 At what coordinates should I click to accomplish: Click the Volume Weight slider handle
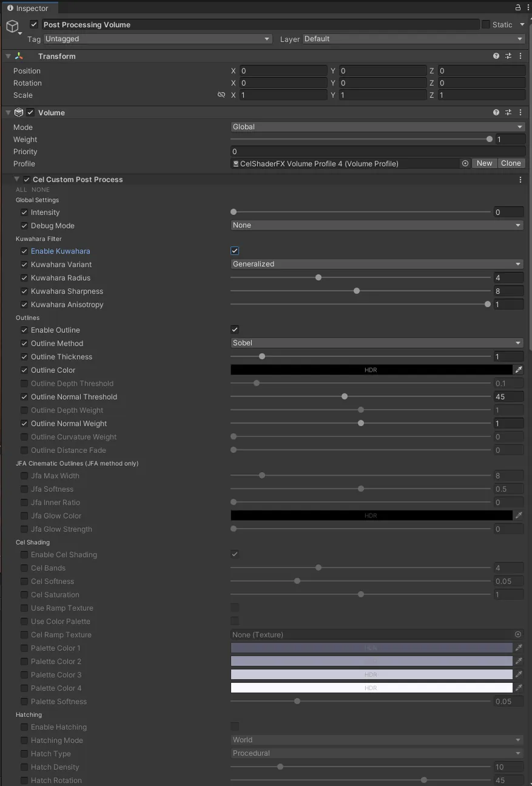[x=490, y=139]
